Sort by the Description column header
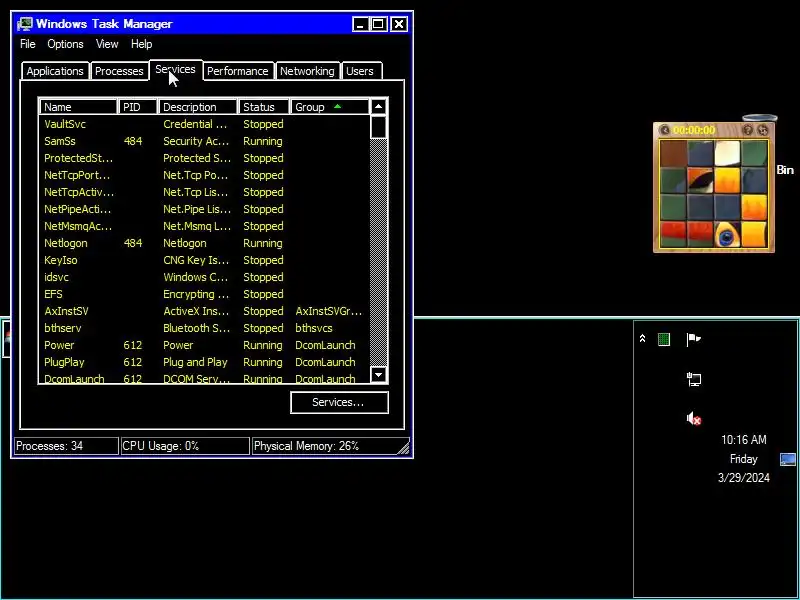 198,107
